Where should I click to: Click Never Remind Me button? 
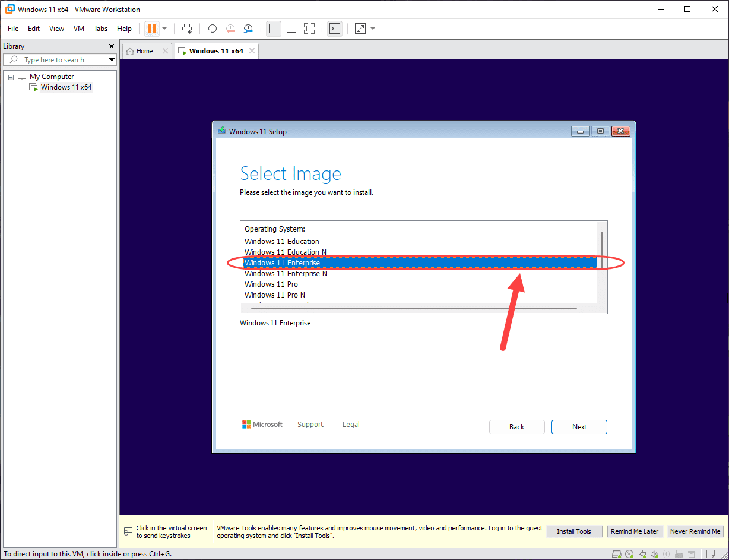pyautogui.click(x=695, y=531)
